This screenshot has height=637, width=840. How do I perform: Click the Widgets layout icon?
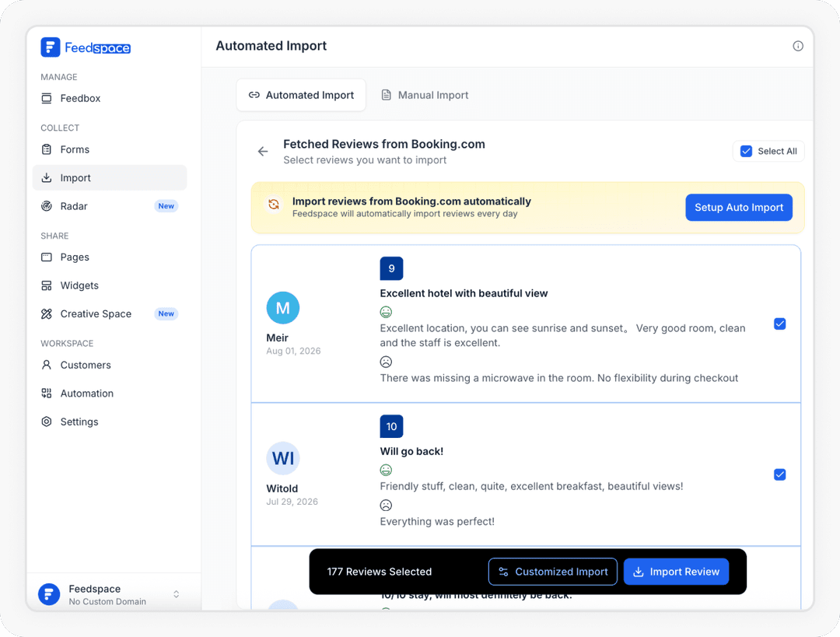coord(47,285)
